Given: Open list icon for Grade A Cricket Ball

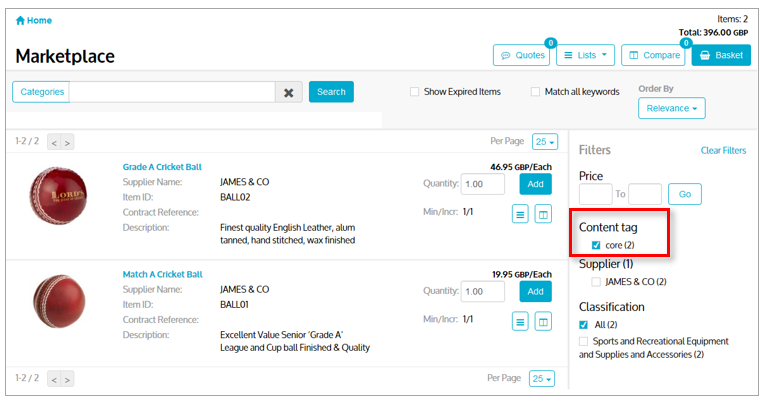Looking at the screenshot, I should 520,213.
